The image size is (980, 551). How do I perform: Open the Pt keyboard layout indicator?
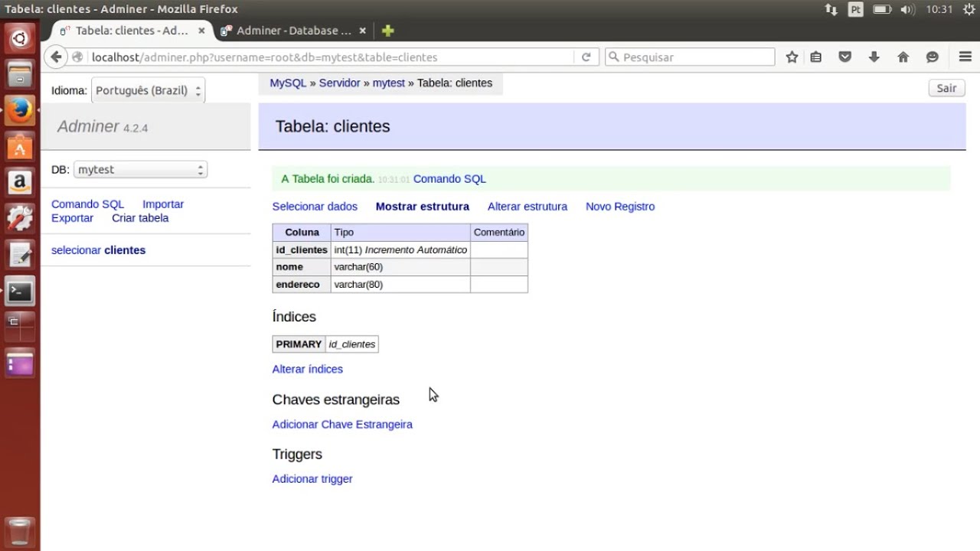pyautogui.click(x=856, y=9)
